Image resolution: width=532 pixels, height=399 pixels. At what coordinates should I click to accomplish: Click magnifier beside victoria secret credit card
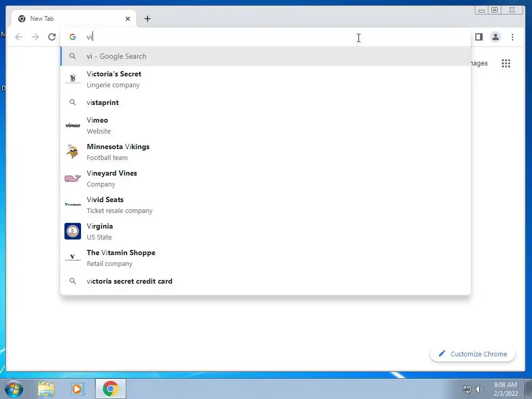click(73, 281)
